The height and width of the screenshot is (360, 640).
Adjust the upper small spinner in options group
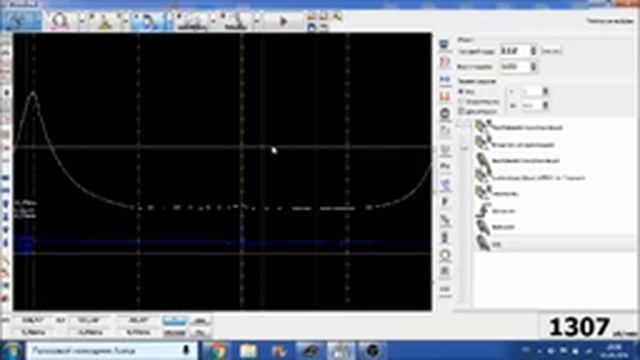pyautogui.click(x=545, y=92)
